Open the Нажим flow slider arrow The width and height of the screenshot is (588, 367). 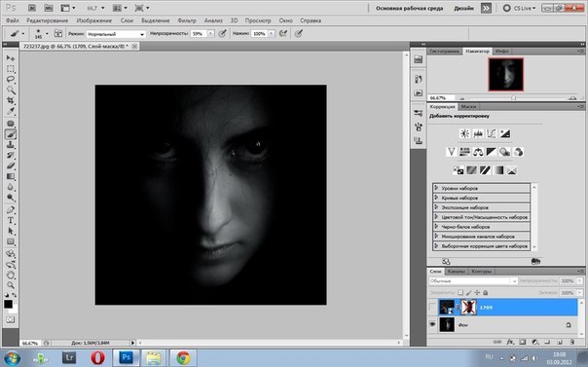tap(272, 34)
